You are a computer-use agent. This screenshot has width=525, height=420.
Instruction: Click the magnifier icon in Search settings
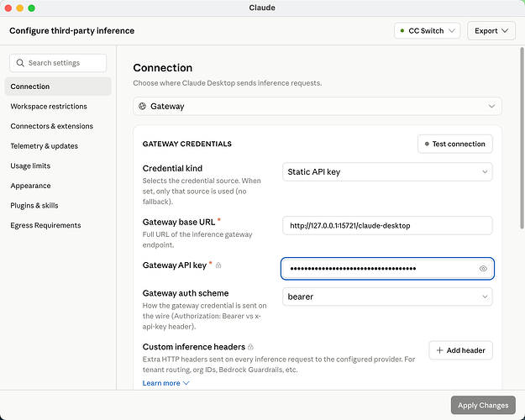[20, 63]
